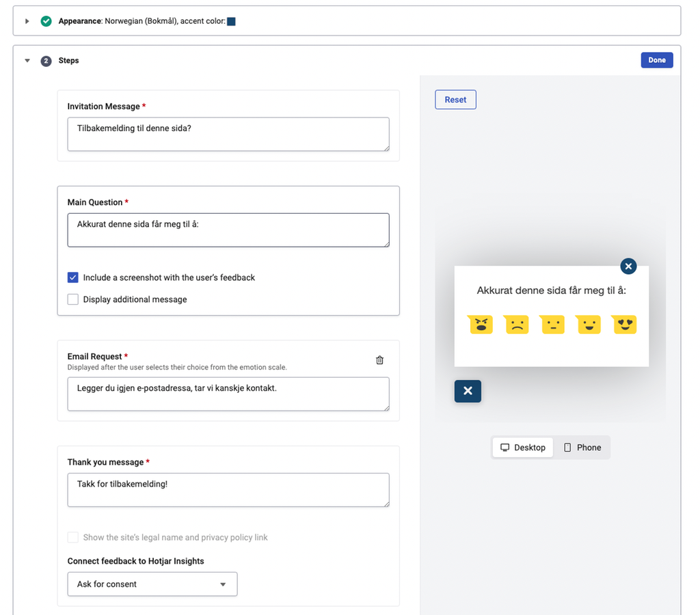Select the Desktop preview tab
700x615 pixels.
coord(522,448)
